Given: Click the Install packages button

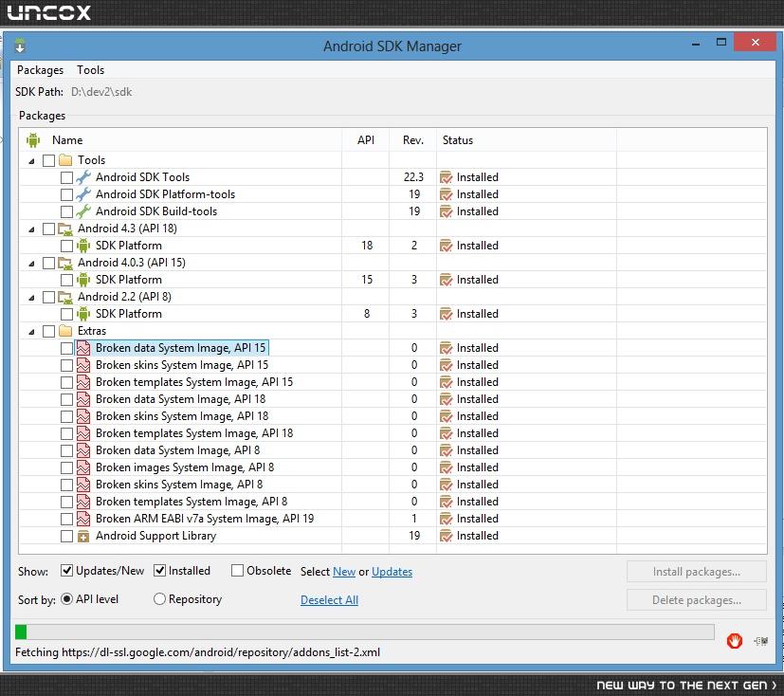Looking at the screenshot, I should click(697, 572).
